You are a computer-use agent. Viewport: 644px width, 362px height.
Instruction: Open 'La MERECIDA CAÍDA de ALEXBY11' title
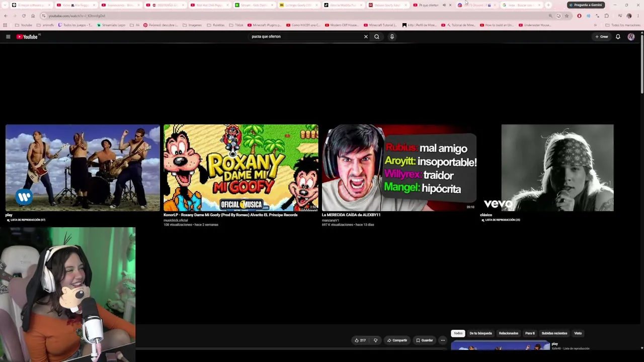point(351,215)
